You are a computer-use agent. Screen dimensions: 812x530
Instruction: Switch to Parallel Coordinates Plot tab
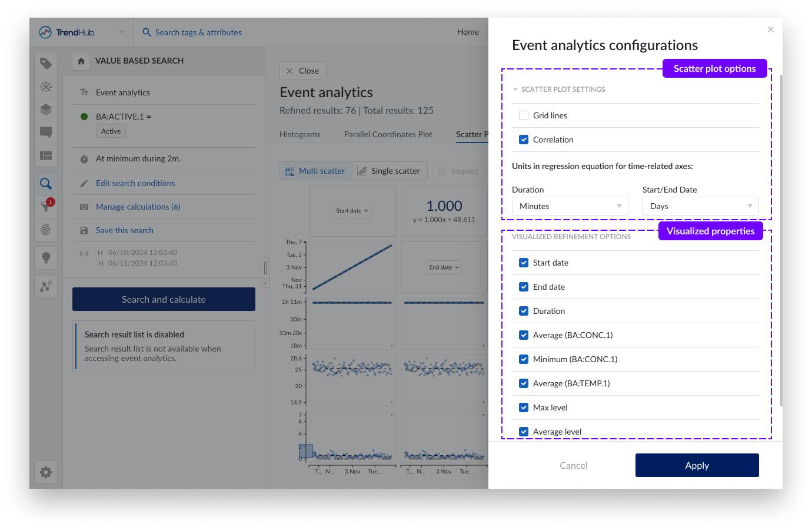(388, 134)
